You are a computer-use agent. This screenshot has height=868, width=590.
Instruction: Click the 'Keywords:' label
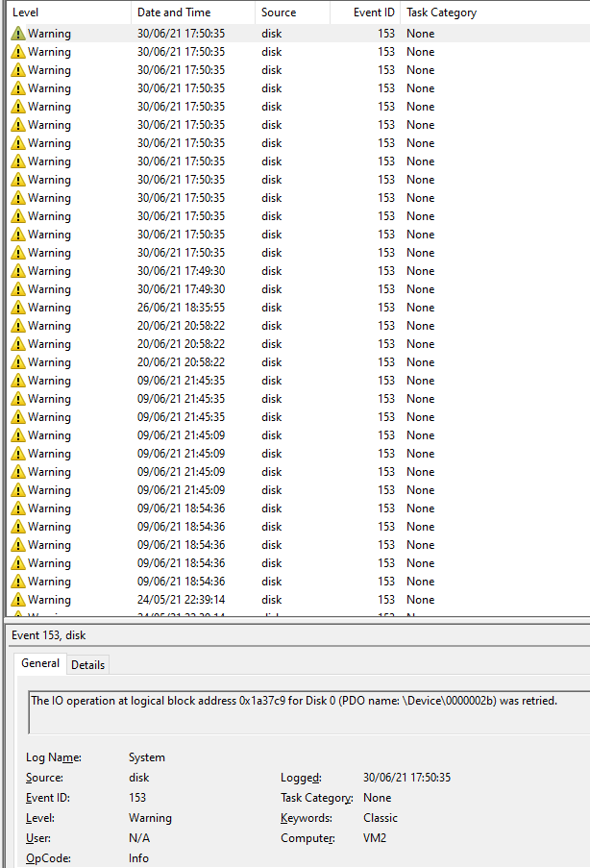tap(307, 818)
